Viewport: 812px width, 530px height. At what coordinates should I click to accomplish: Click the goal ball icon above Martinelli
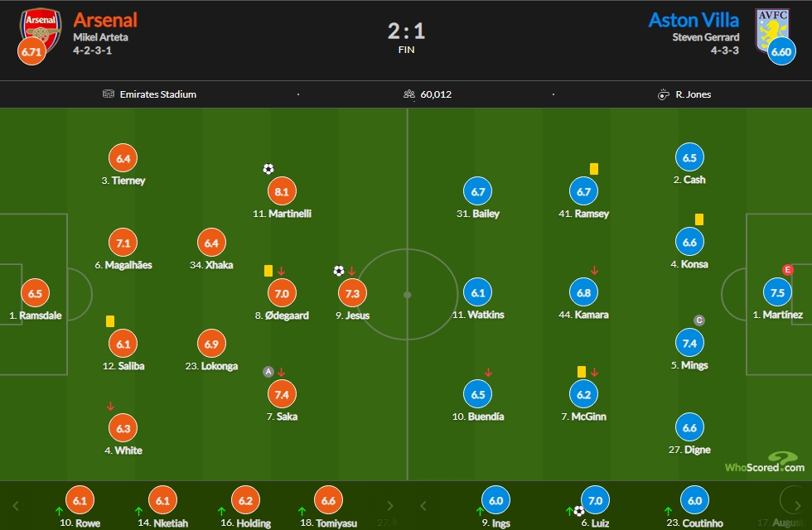click(x=268, y=169)
